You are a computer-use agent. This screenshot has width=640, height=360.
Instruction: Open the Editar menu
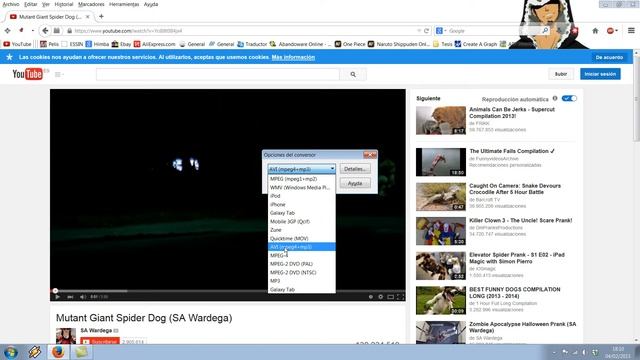click(x=31, y=4)
